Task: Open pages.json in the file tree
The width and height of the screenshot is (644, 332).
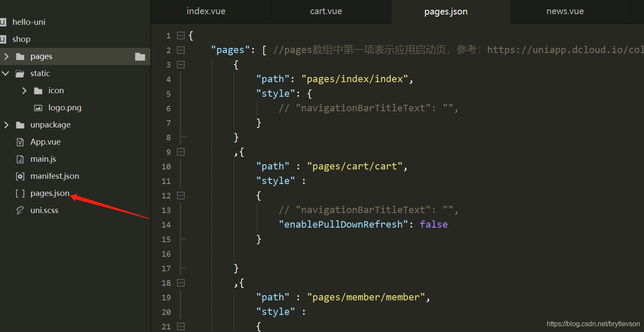Action: pos(50,193)
